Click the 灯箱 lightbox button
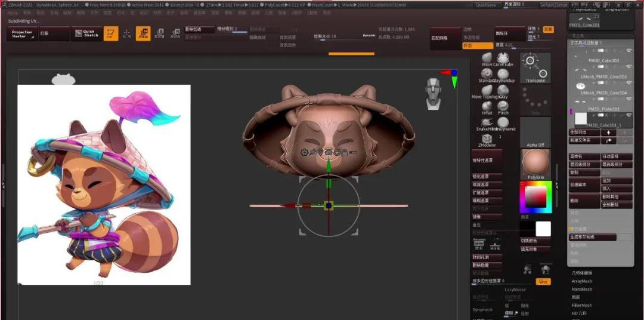The image size is (644, 320). click(x=54, y=33)
